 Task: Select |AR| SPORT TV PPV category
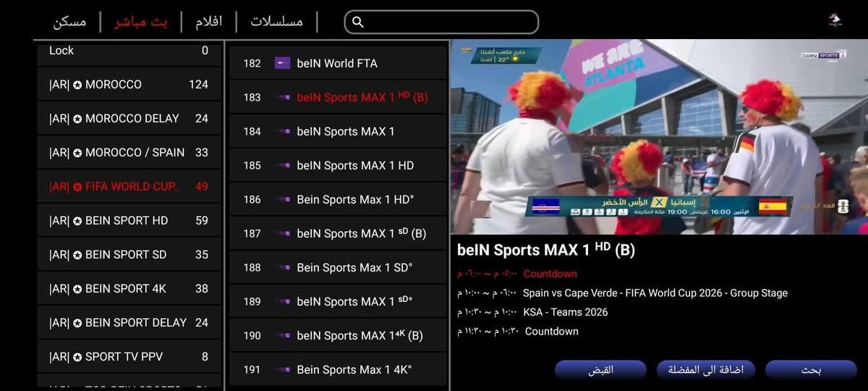point(129,356)
